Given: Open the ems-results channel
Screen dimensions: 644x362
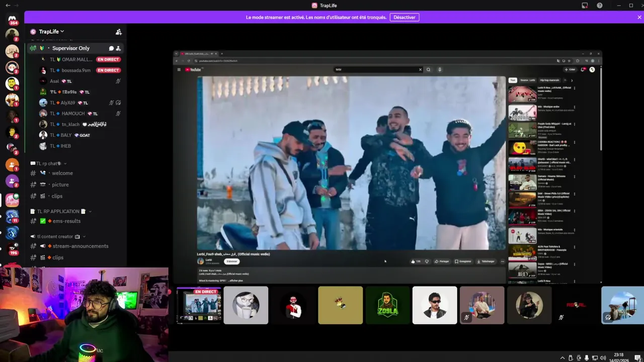Looking at the screenshot, I should [66, 221].
